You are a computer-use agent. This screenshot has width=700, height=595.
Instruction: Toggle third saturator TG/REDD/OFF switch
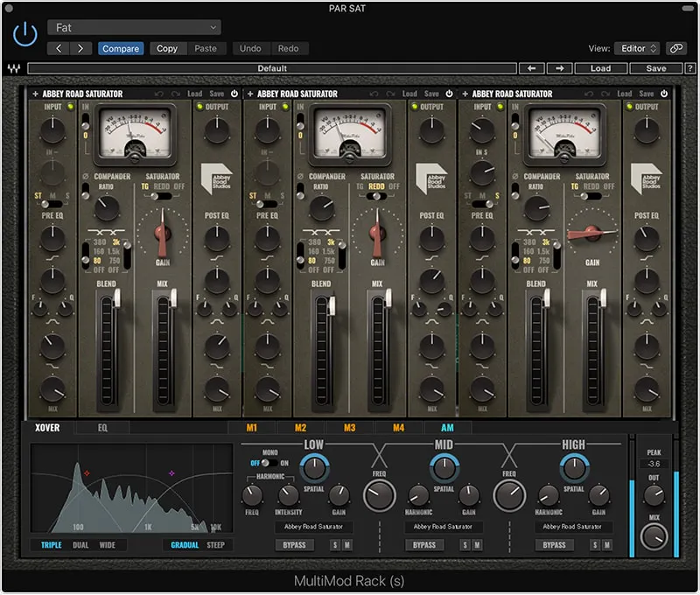[x=591, y=196]
